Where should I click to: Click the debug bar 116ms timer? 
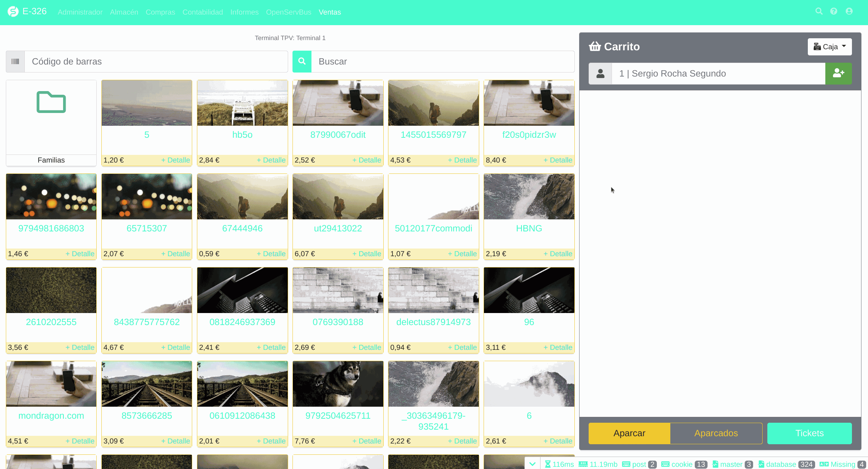point(559,464)
